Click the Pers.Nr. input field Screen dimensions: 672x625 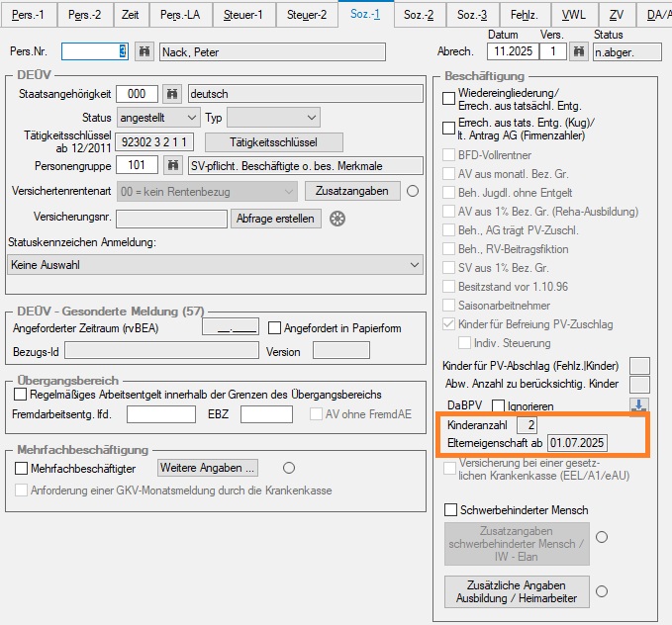tap(95, 51)
